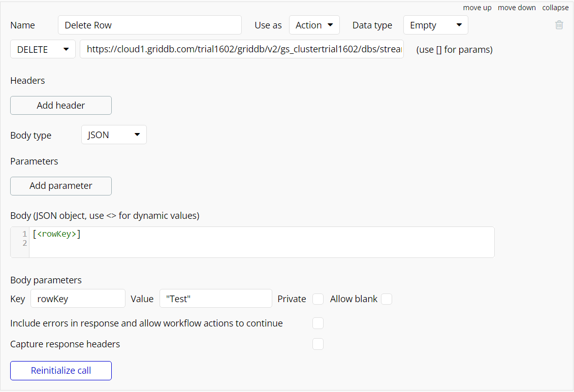Viewport: 574px width, 392px height.
Task: Click the Add header button
Action: pyautogui.click(x=61, y=106)
